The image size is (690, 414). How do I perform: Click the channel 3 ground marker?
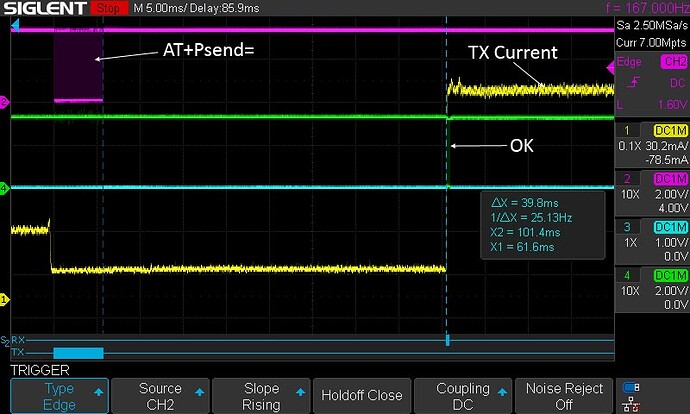tap(4, 187)
